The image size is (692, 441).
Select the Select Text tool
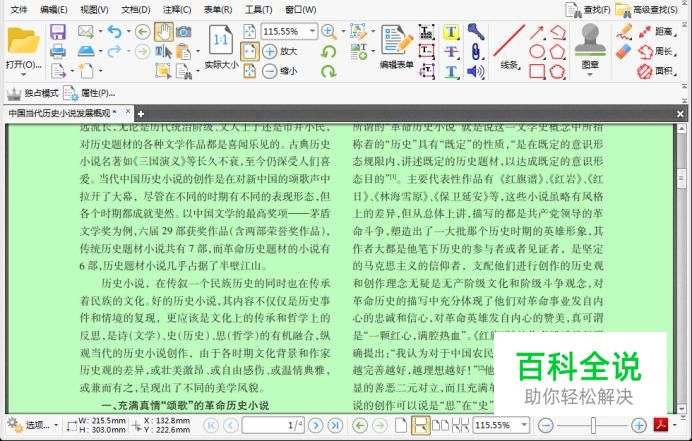pos(163,52)
